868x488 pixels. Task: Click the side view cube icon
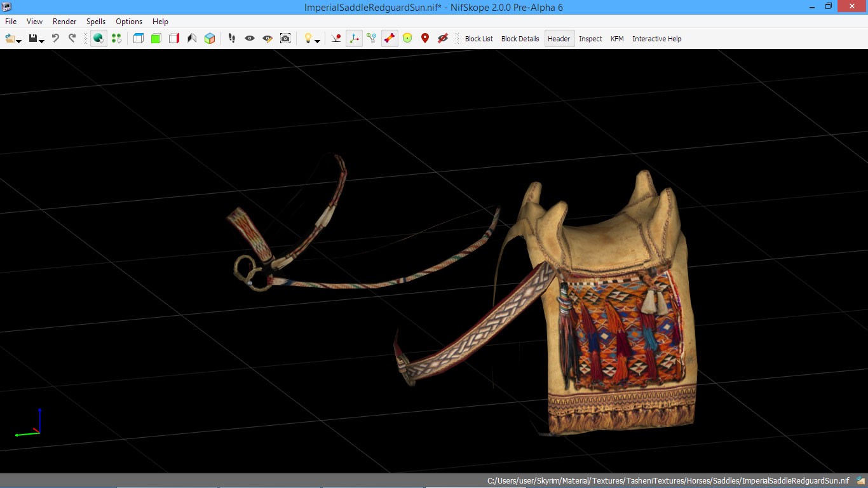coord(173,39)
